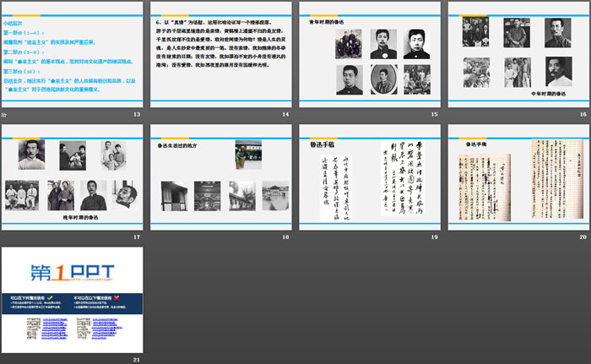Click the 鲁迅手稿 title on slide 19
The height and width of the screenshot is (364, 591).
click(x=323, y=144)
